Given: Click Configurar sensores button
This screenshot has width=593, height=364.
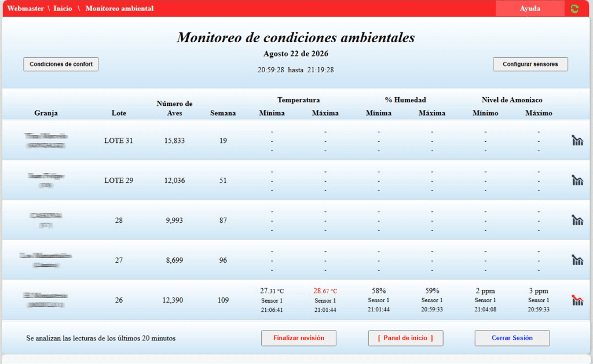Looking at the screenshot, I should tap(530, 64).
